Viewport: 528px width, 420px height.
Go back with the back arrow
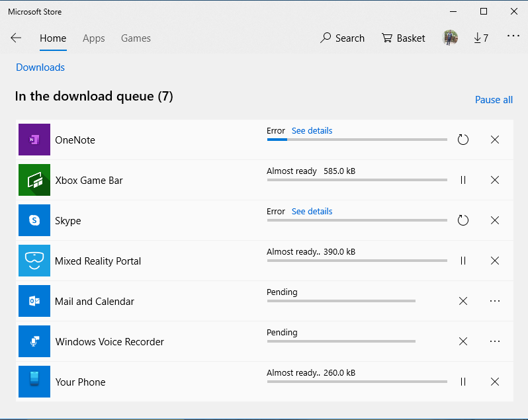tap(16, 38)
